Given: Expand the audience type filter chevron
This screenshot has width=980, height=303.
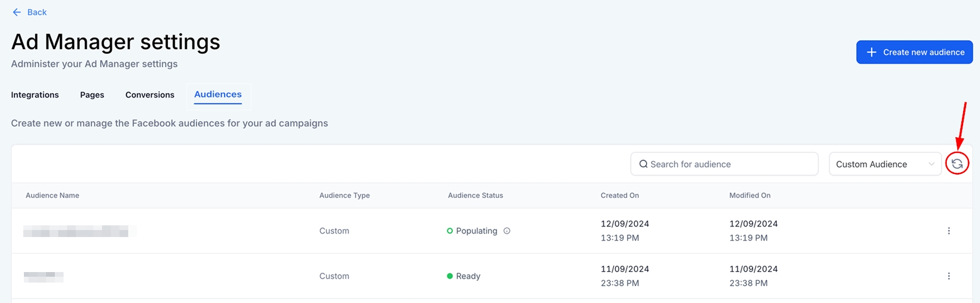Looking at the screenshot, I should (x=931, y=164).
